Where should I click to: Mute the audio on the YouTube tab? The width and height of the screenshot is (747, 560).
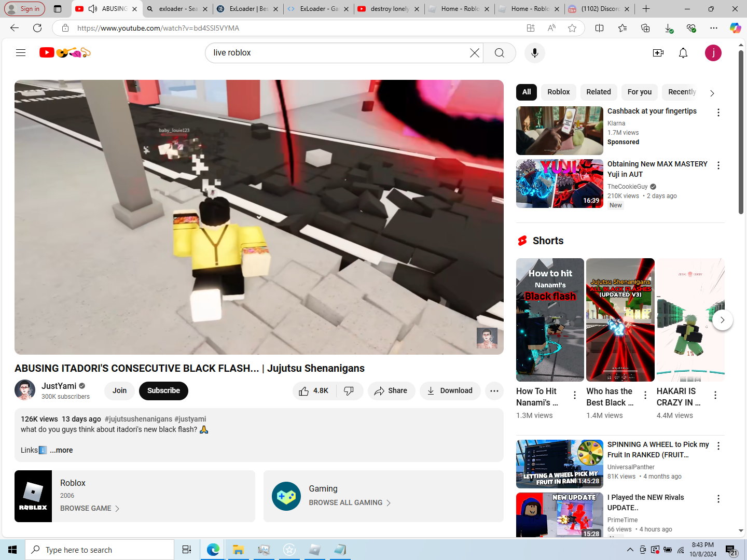93,9
